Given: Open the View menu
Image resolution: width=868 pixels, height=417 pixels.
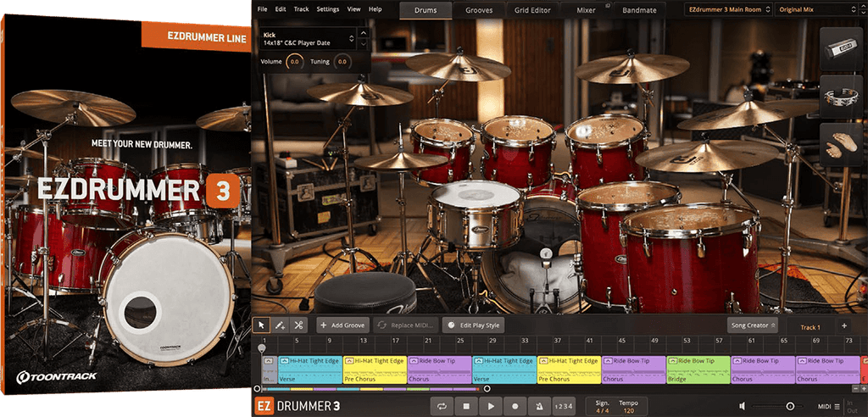Looking at the screenshot, I should click(353, 9).
